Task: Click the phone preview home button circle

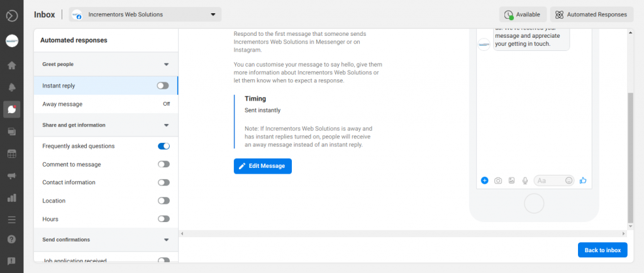Action: tap(534, 203)
